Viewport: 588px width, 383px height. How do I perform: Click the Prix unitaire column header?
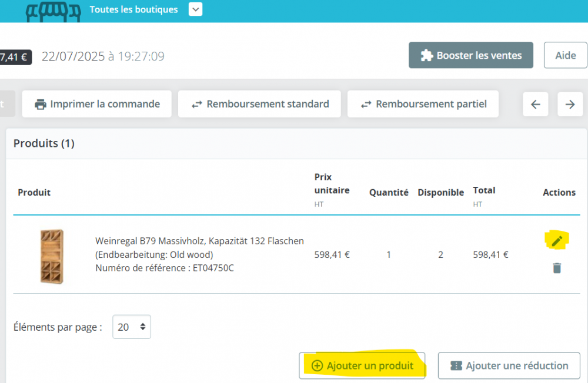332,184
